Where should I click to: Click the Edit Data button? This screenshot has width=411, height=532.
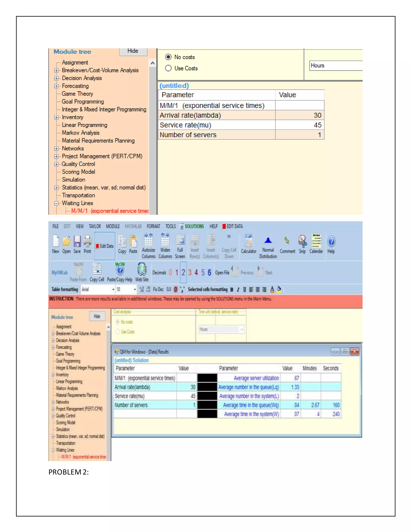[105, 246]
